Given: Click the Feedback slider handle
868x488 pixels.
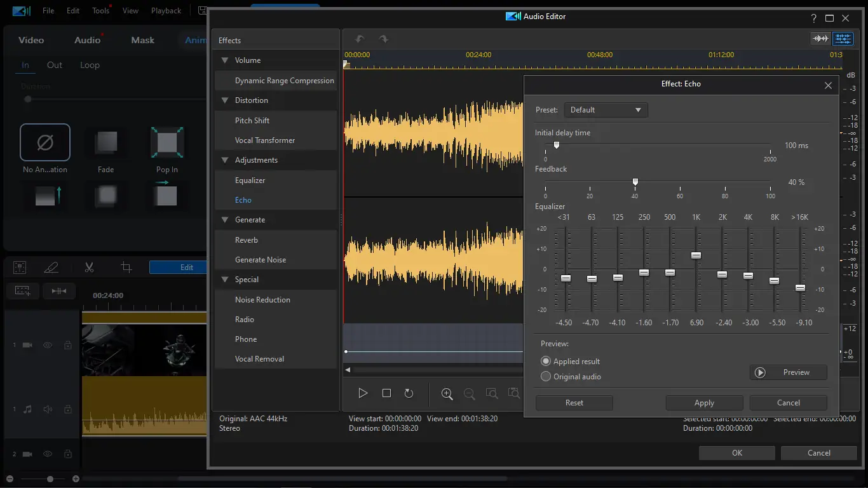Looking at the screenshot, I should tap(635, 182).
